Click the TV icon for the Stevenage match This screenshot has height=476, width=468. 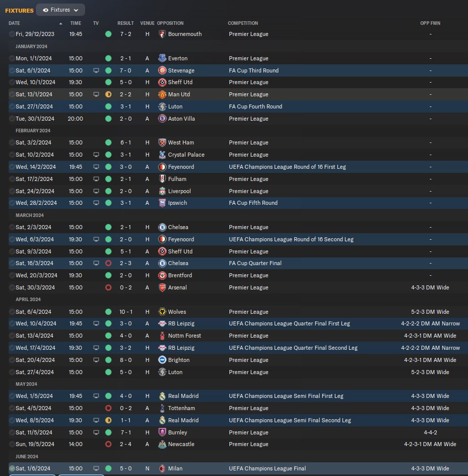coord(96,70)
